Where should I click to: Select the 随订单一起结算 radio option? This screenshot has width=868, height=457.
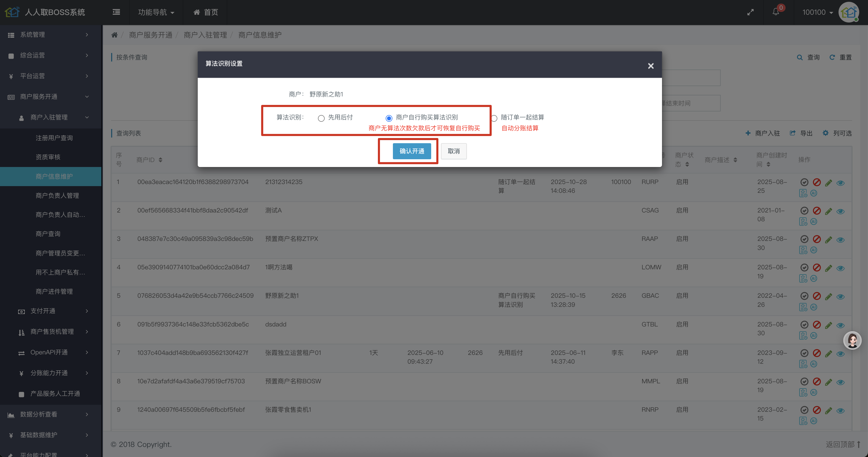[x=494, y=118]
